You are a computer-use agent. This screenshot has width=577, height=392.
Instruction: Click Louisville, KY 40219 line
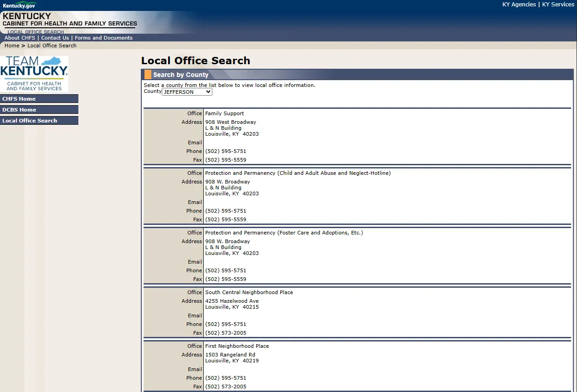(x=232, y=361)
